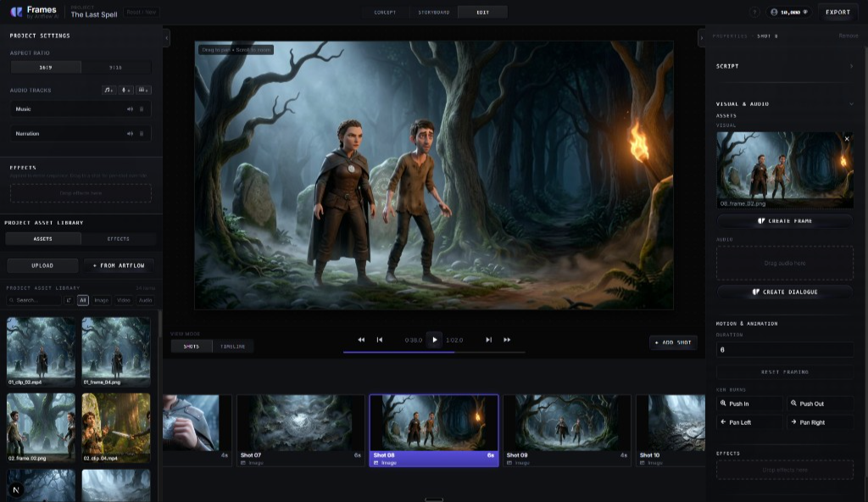The height and width of the screenshot is (502, 868).
Task: Rewind playback with the double-arrow icon
Action: (x=361, y=340)
